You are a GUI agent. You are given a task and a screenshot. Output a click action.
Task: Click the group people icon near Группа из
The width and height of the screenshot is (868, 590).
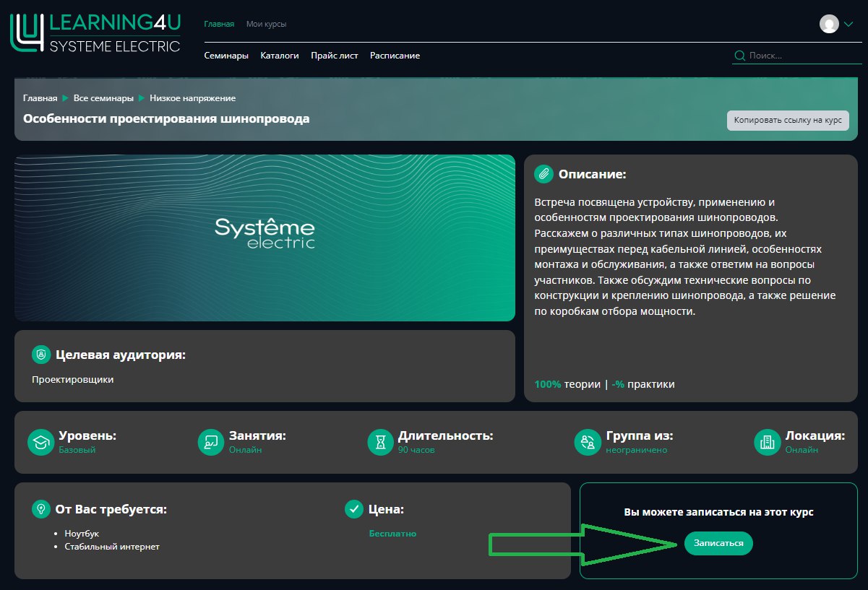click(x=588, y=443)
